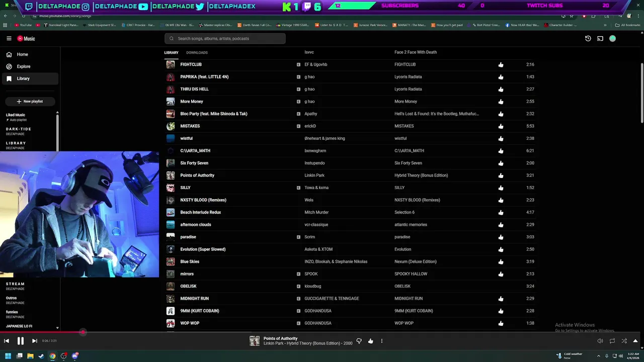Image resolution: width=644 pixels, height=362 pixels.
Task: Click FIGHTCLUB album art thumbnail
Action: [171, 64]
